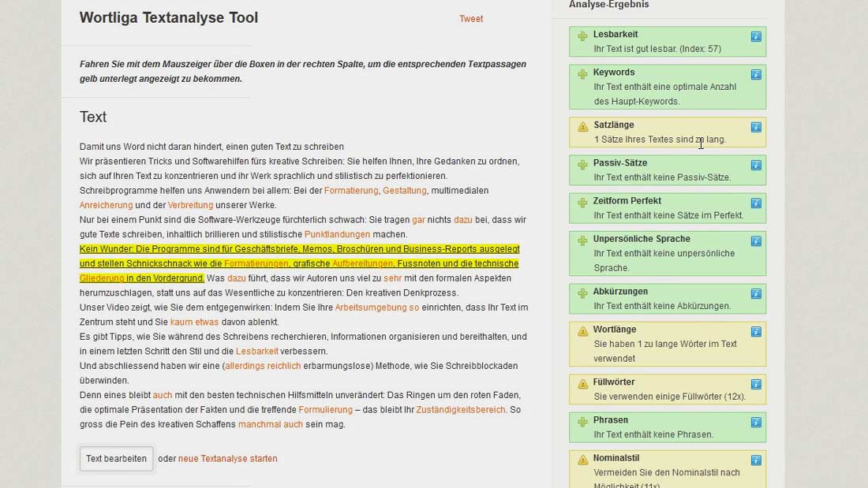Click green plus icon beside Phrasen
The height and width of the screenshot is (488, 868).
(x=582, y=422)
